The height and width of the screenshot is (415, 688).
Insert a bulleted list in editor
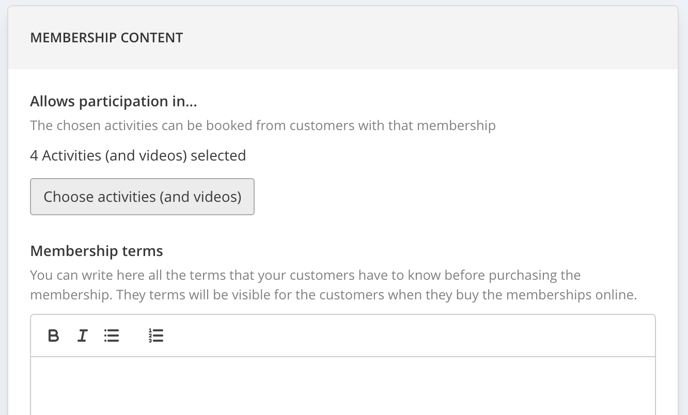(111, 336)
